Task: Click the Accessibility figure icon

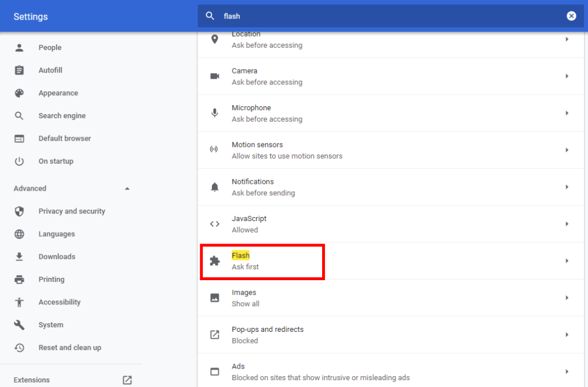Action: (x=19, y=302)
